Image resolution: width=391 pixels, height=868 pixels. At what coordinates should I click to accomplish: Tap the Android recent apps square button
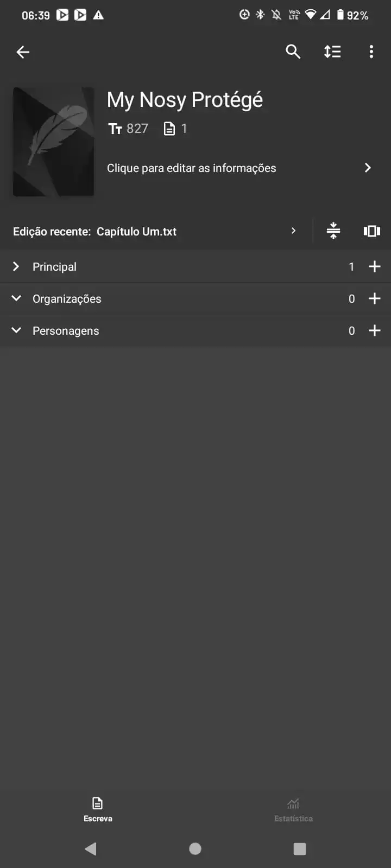[300, 848]
